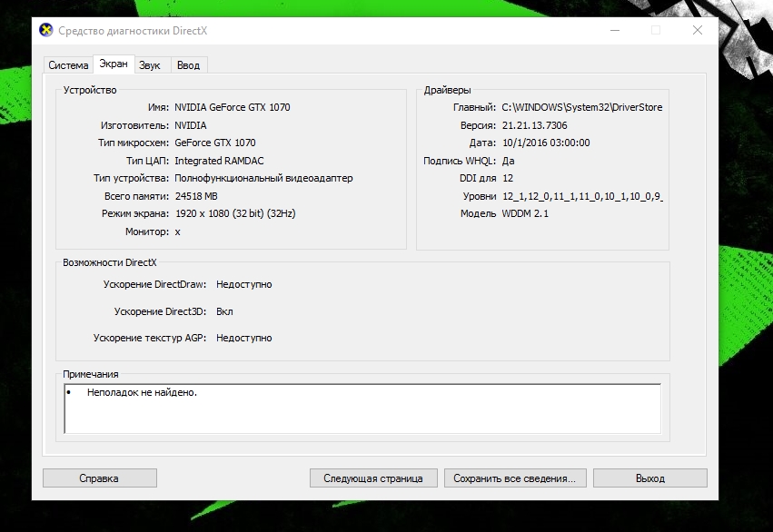Click AGP texture acceleration value 'Недоступно'

[x=244, y=338]
